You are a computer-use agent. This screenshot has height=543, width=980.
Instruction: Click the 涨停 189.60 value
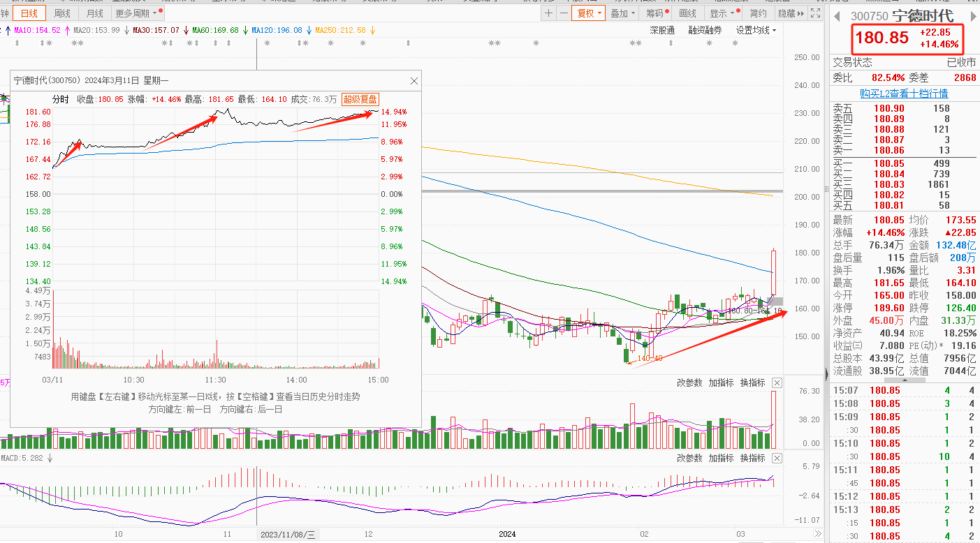(890, 308)
